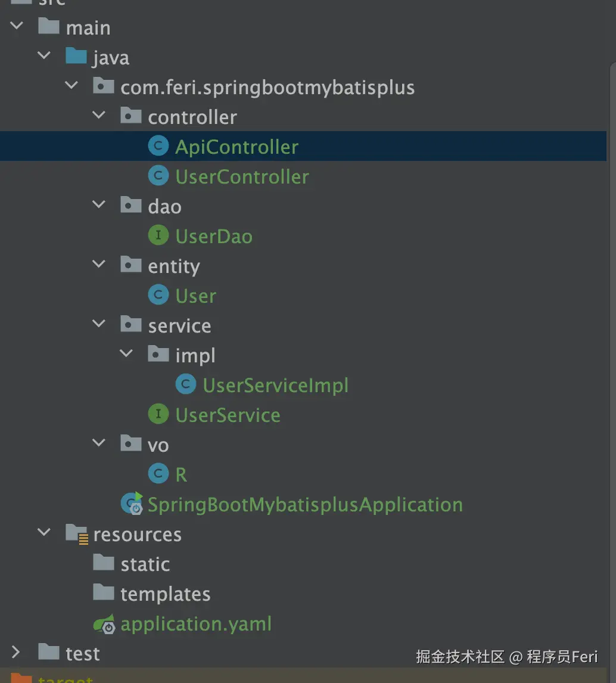
Task: Select the User entity class
Action: click(x=195, y=296)
